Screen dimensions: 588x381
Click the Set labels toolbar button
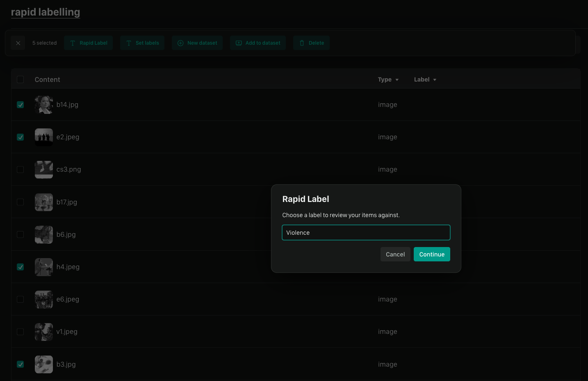(x=142, y=43)
